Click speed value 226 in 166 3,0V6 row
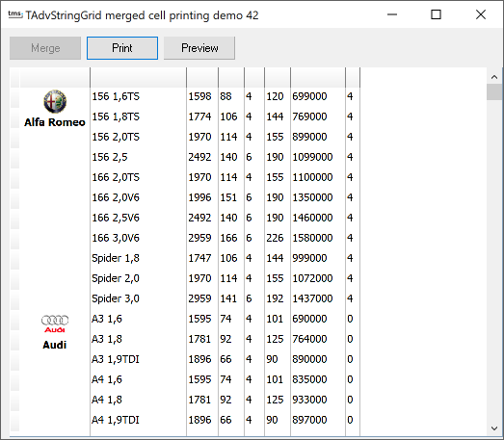Screen dimensions: 504x440 pos(275,238)
